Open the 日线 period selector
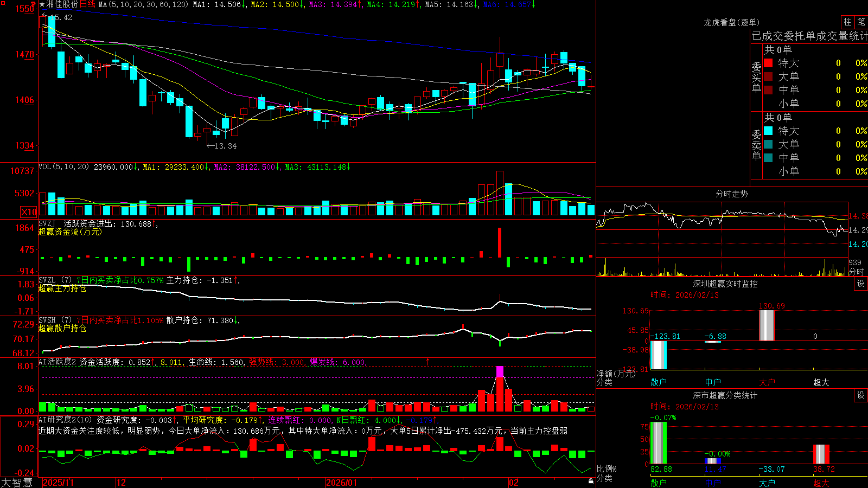The height and width of the screenshot is (488, 868). tap(87, 4)
